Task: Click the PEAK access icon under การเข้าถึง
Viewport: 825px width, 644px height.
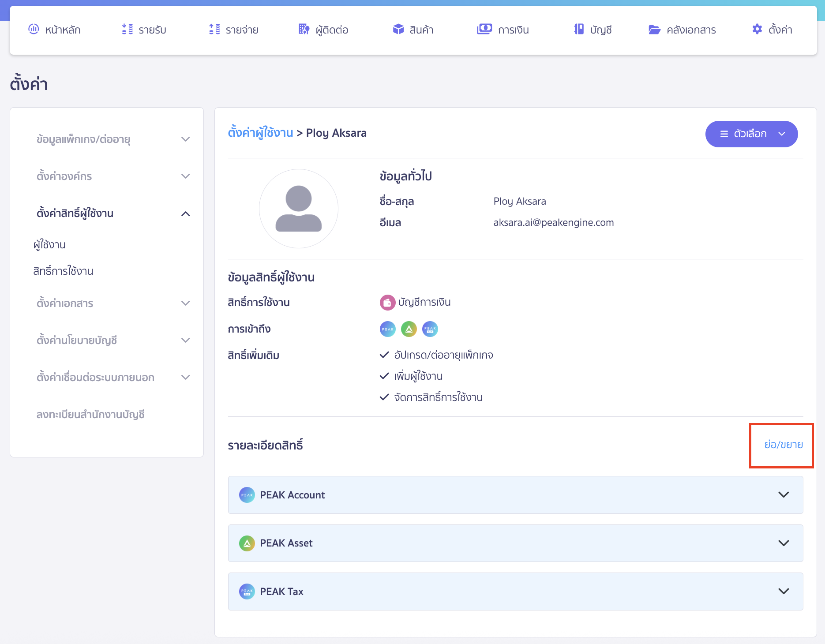Action: 387,329
